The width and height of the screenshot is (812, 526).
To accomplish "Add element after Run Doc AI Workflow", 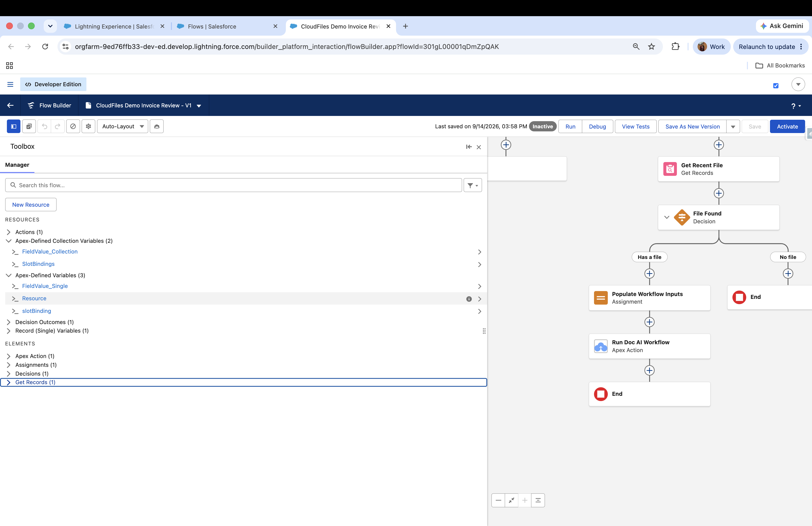I will [x=649, y=371].
